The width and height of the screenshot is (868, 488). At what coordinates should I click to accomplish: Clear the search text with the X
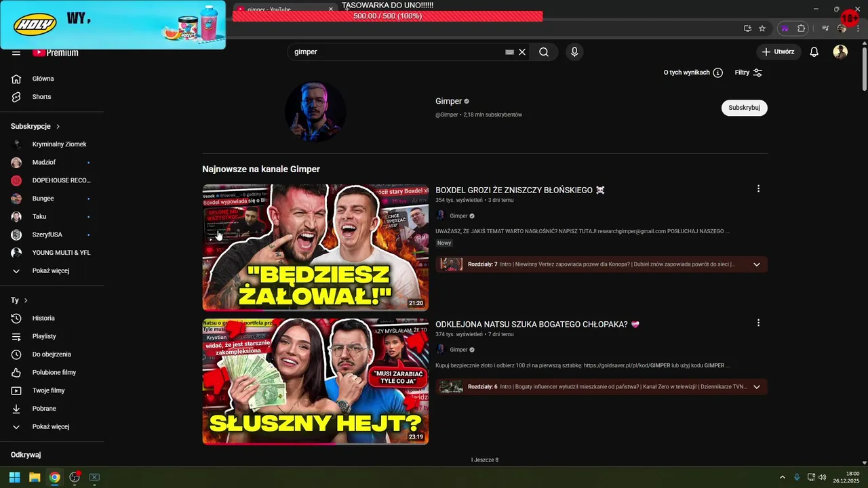point(522,52)
